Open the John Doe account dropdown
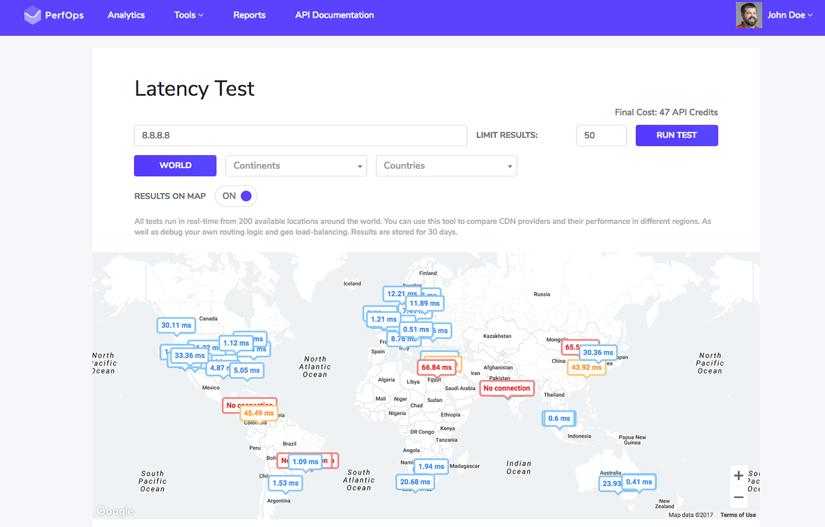 pos(790,15)
